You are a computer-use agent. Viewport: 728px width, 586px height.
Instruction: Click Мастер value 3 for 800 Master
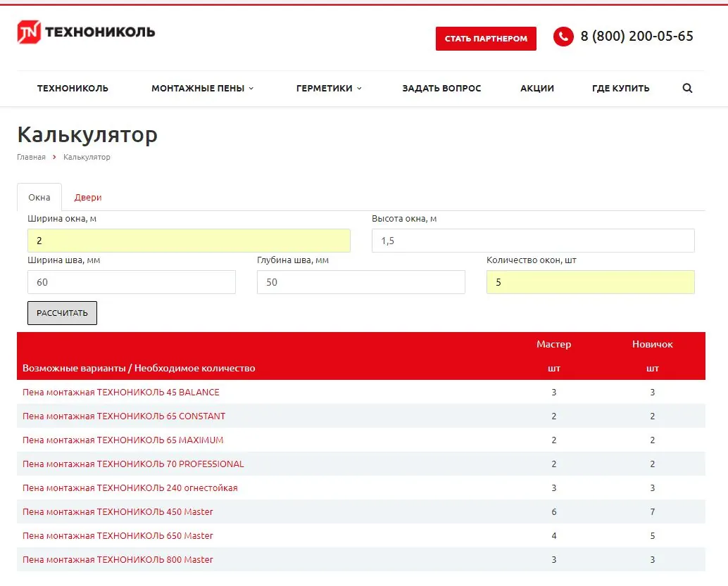tap(554, 559)
